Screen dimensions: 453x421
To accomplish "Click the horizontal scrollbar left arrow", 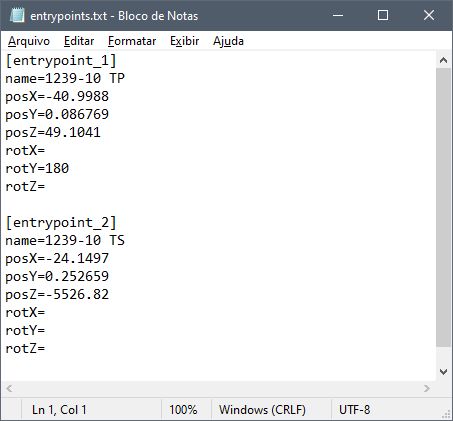I will coord(9,388).
